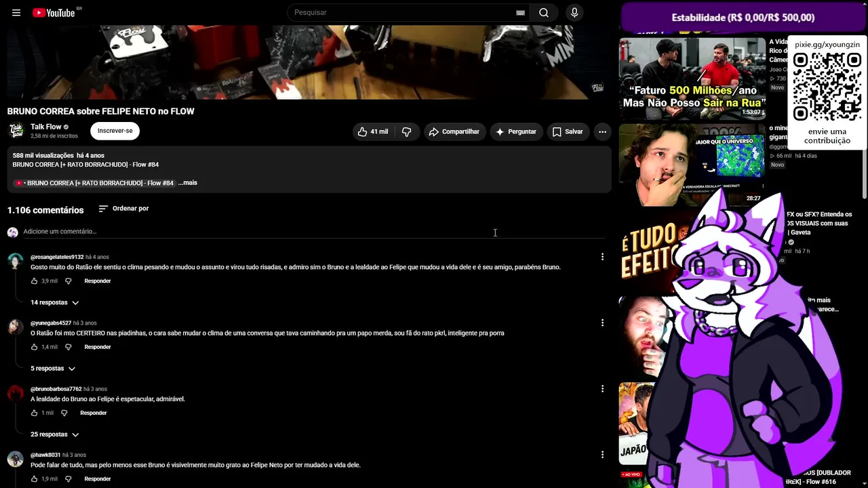This screenshot has height=488, width=868.
Task: Open @brunobarbosa7762 profile picture
Action: coord(15,394)
